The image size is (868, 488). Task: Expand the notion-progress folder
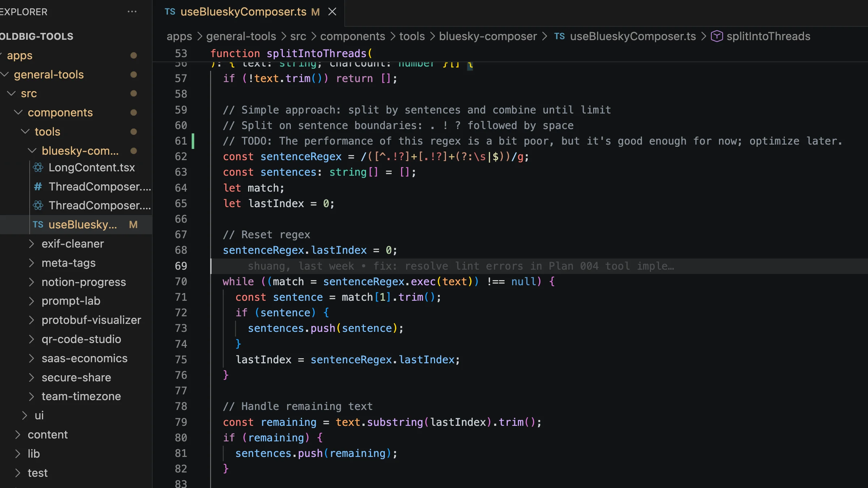[x=31, y=282]
